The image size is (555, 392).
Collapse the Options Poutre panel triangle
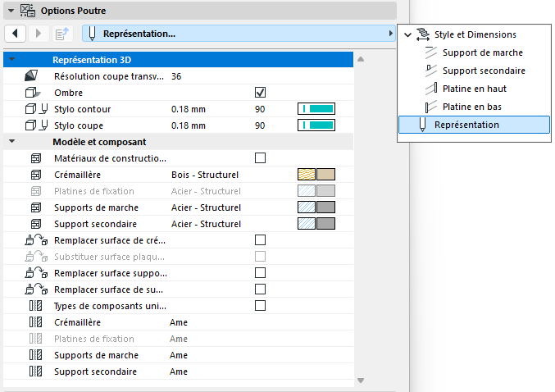(x=11, y=11)
